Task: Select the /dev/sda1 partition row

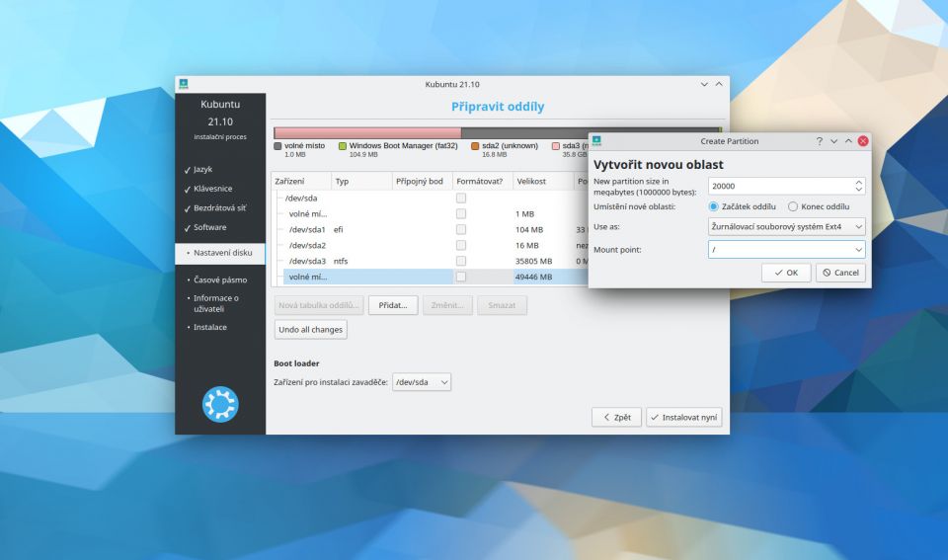Action: [430, 229]
